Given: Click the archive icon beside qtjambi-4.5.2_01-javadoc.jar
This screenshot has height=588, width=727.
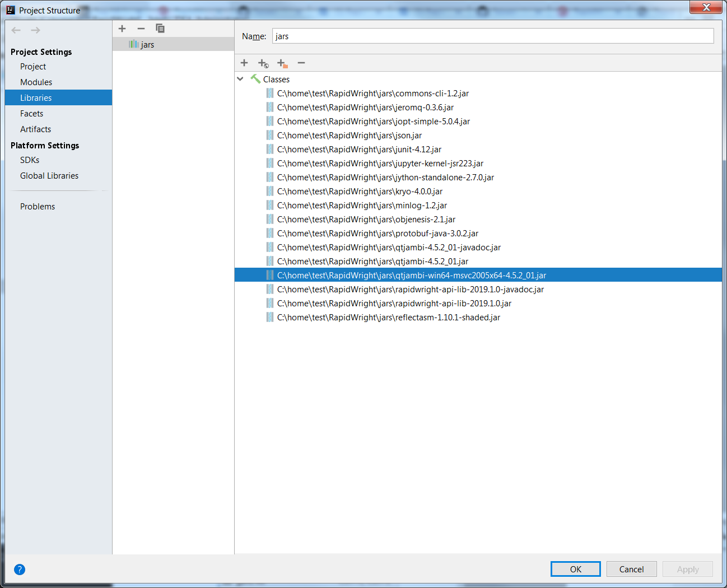Looking at the screenshot, I should (270, 247).
